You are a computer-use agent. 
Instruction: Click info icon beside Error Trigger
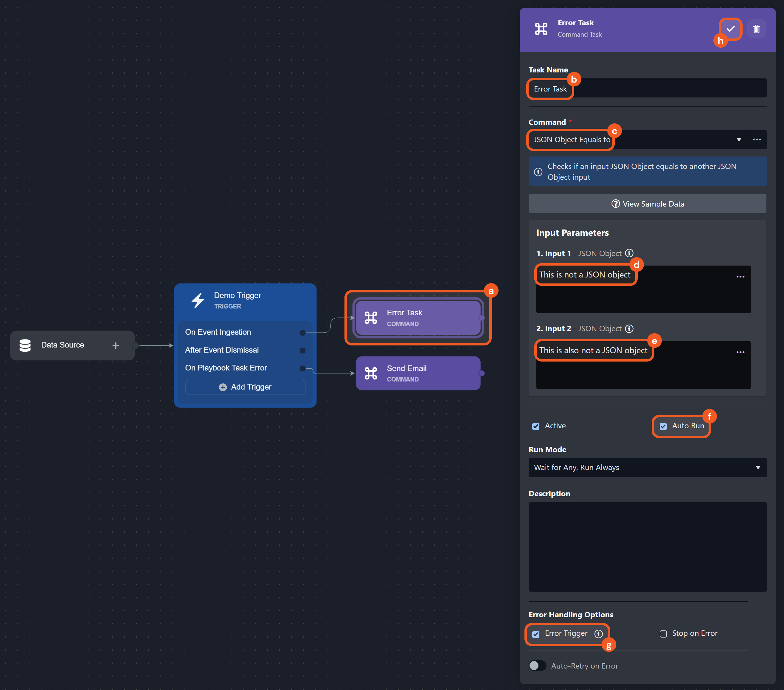coord(598,634)
